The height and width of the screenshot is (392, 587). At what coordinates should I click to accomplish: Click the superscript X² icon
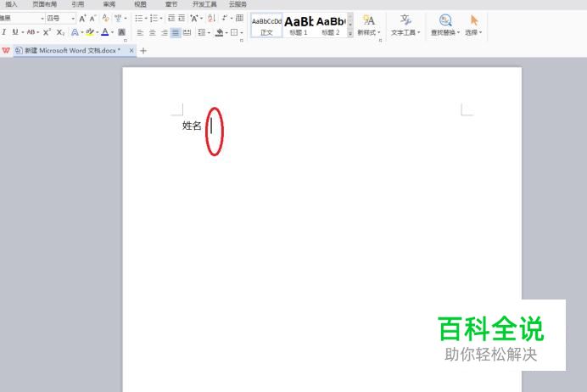click(47, 32)
